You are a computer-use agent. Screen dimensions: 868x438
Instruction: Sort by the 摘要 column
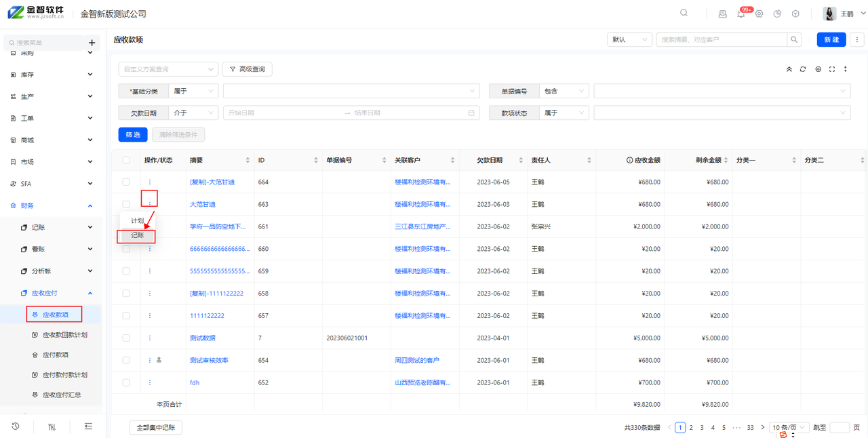pyautogui.click(x=248, y=160)
